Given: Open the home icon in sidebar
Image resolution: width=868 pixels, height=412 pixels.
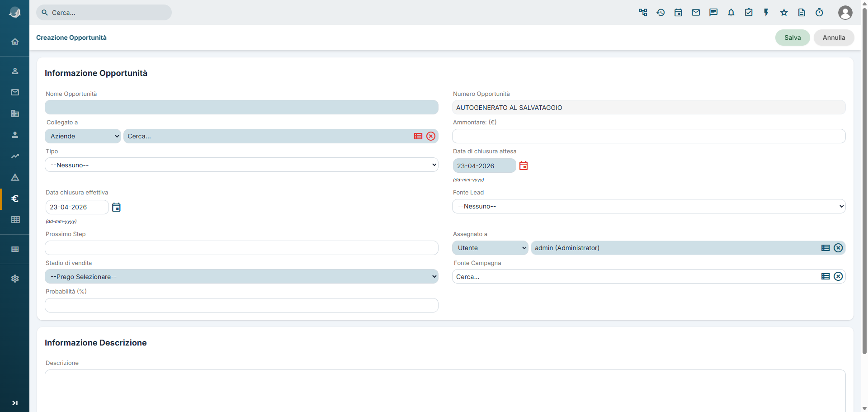Looking at the screenshot, I should [15, 42].
